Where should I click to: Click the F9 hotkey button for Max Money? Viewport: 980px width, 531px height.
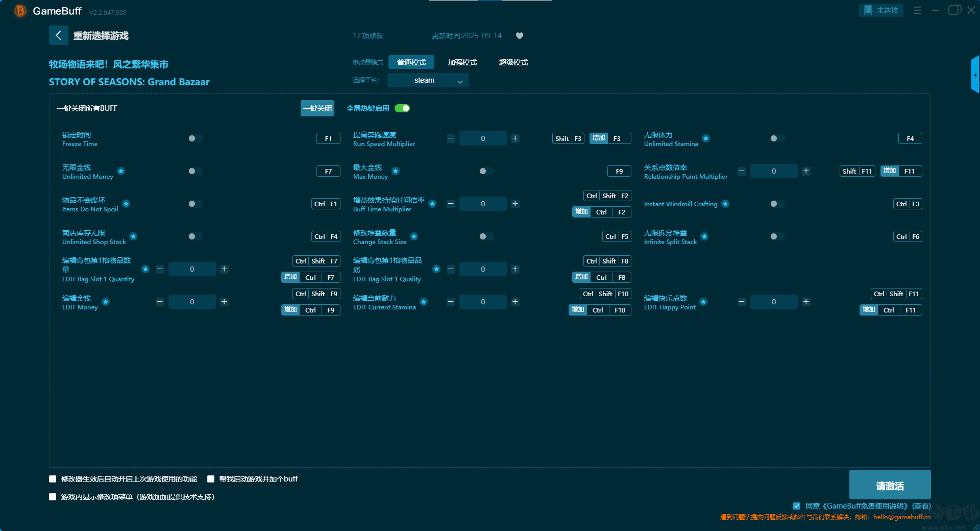point(619,171)
